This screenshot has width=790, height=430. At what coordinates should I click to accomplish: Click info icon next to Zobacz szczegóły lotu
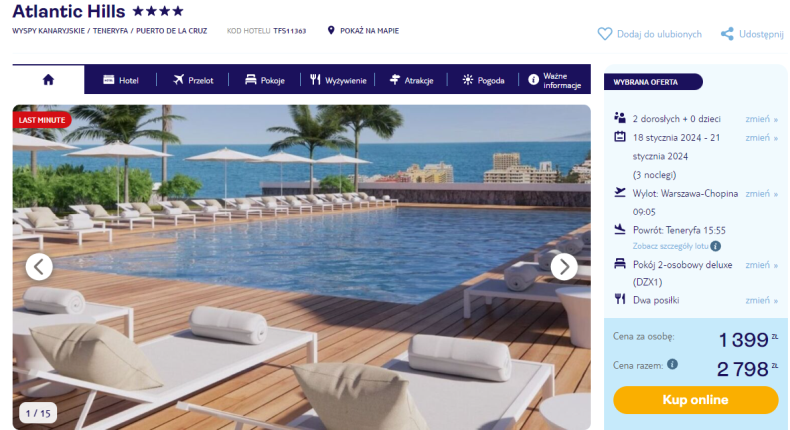point(715,246)
